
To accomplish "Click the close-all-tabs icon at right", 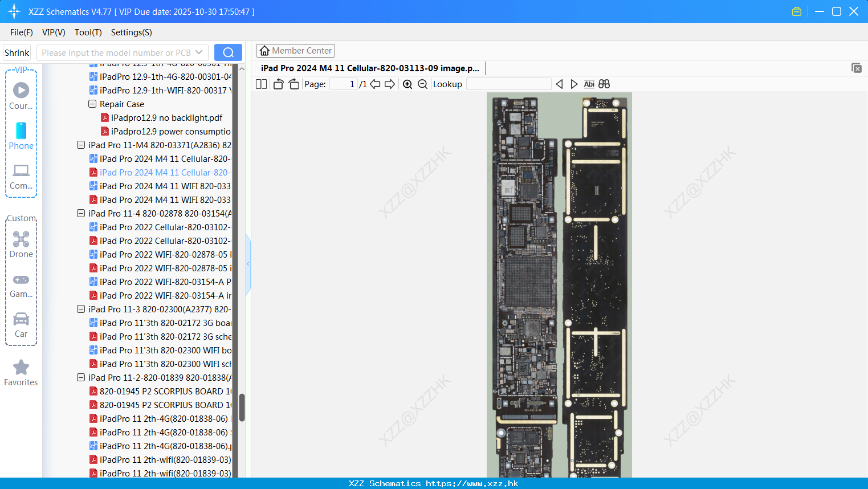I will click(x=857, y=68).
